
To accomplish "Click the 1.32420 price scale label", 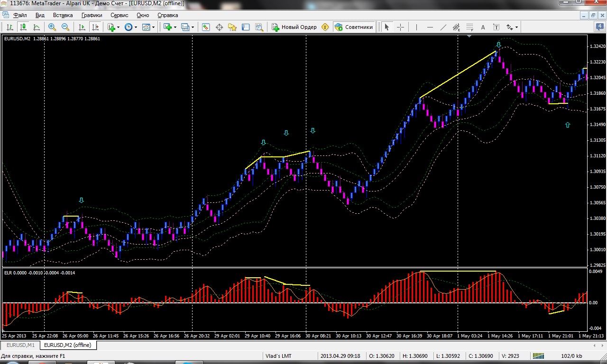I will coord(597,46).
